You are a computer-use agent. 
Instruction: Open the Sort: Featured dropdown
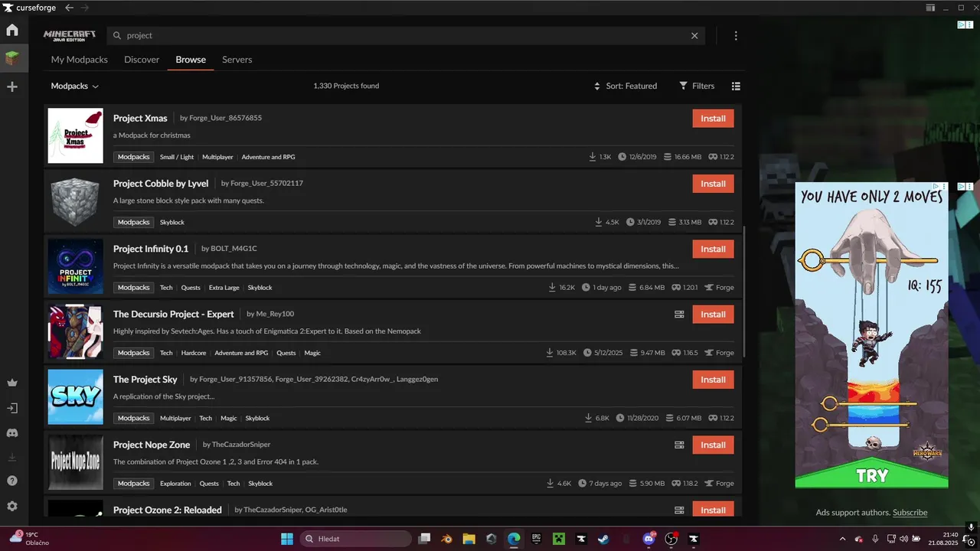point(626,86)
